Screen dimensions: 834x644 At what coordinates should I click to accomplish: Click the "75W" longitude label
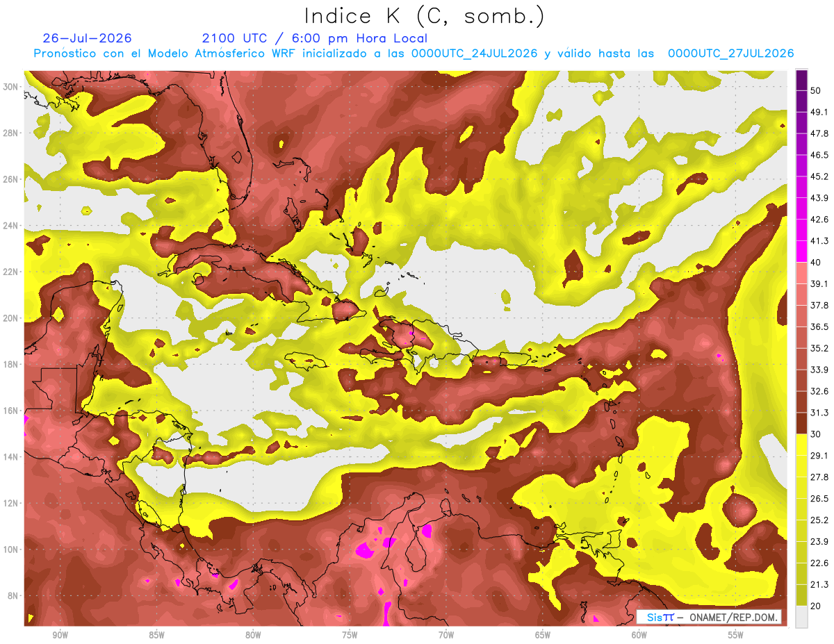[x=350, y=636]
